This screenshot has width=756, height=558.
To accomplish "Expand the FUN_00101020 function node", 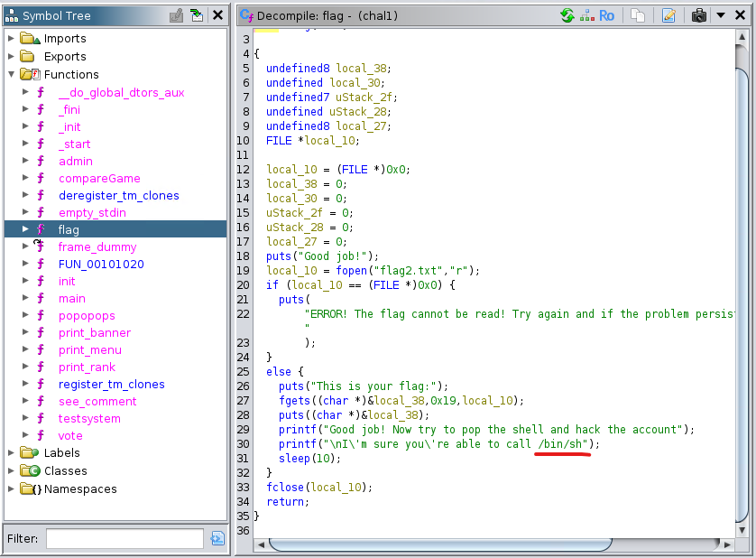I will 25,264.
